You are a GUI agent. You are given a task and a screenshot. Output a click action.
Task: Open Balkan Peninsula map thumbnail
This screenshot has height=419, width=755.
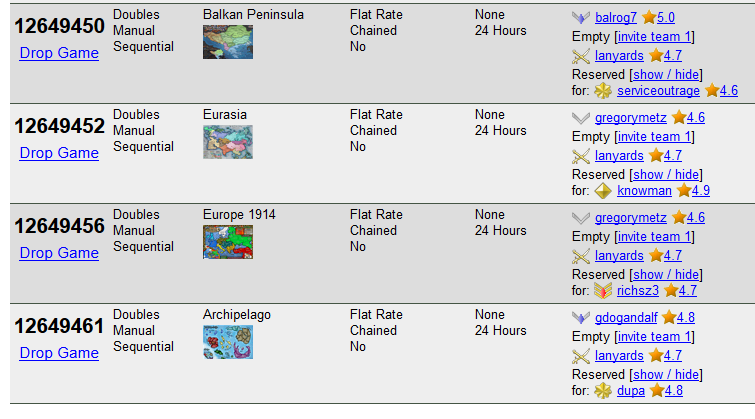click(x=227, y=42)
